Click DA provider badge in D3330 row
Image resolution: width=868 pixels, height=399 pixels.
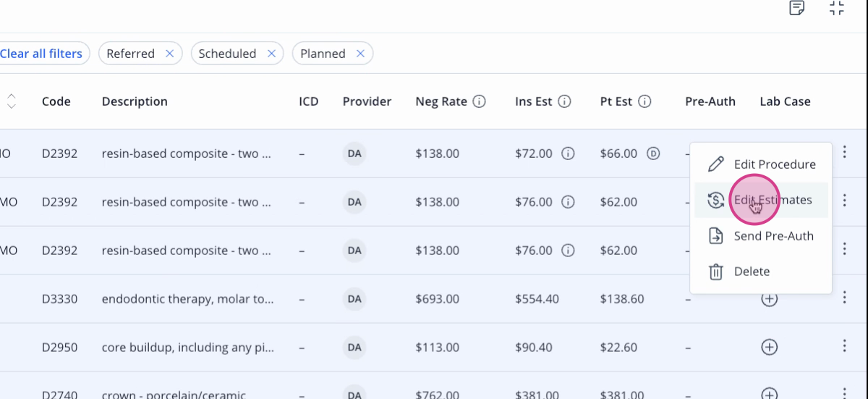click(x=354, y=299)
